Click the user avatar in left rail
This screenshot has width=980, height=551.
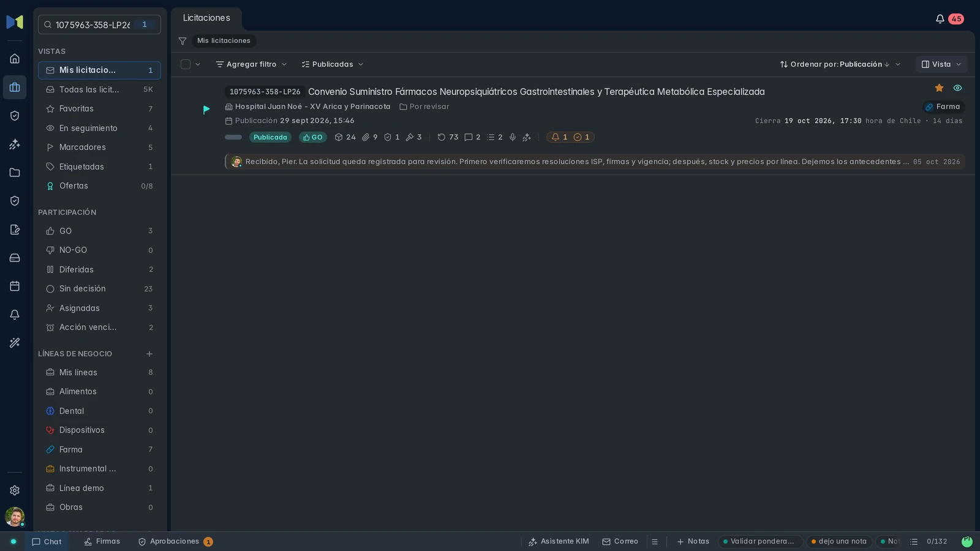(x=15, y=517)
